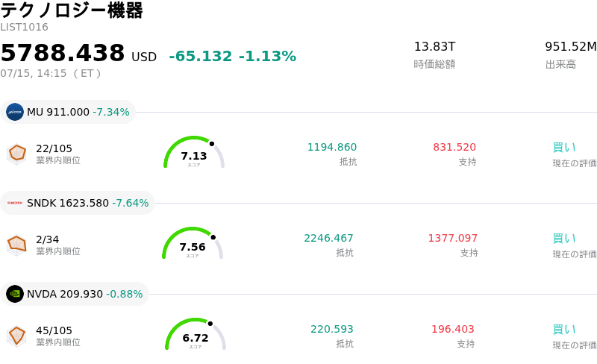Click the MU score gauge showing 7.13

pos(194,152)
